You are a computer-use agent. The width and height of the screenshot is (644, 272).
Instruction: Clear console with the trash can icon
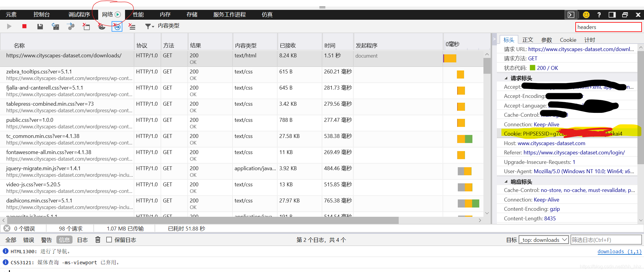98,240
